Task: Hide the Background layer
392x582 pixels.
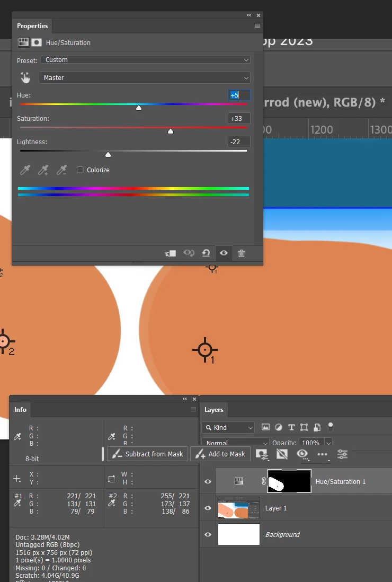Action: 208,534
